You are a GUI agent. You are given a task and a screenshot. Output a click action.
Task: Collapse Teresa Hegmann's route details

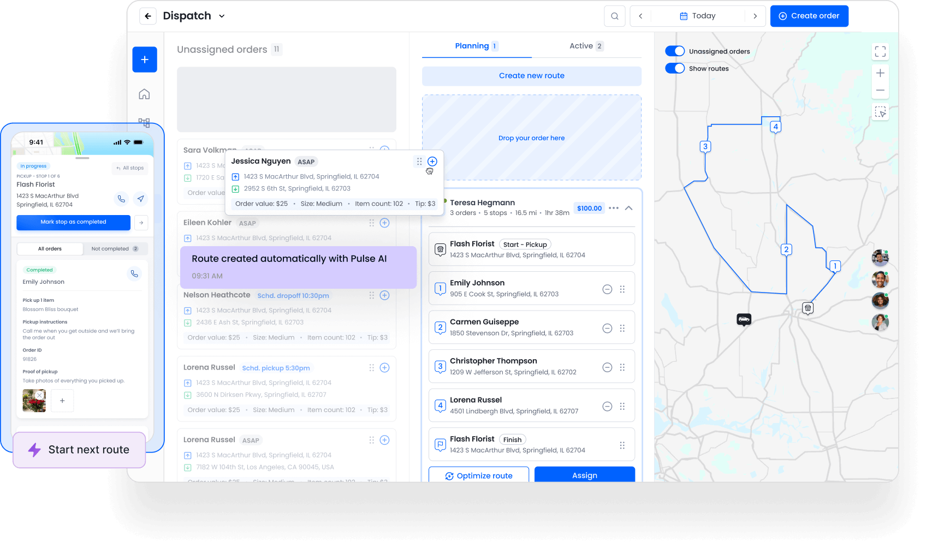click(629, 208)
